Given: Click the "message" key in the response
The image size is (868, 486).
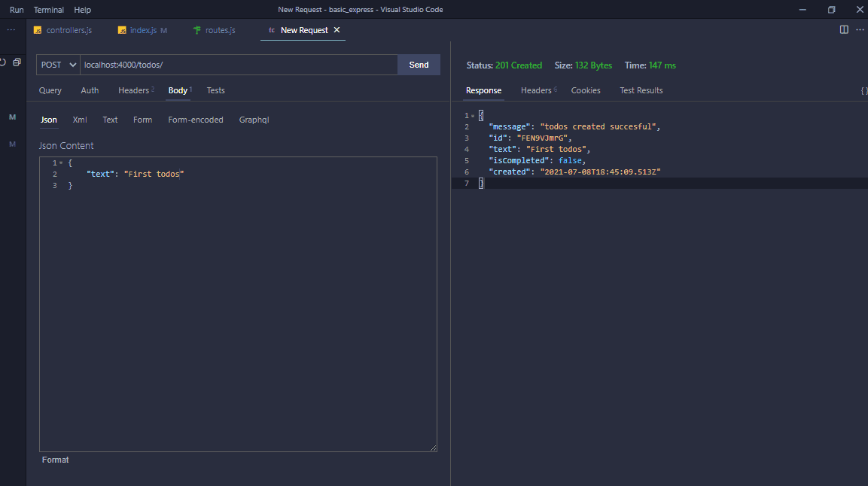Looking at the screenshot, I should pos(510,126).
